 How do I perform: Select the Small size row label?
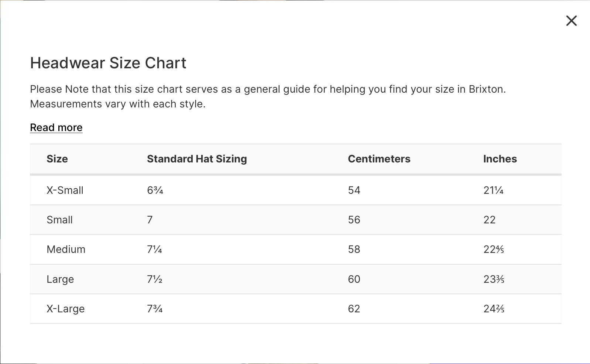click(59, 220)
